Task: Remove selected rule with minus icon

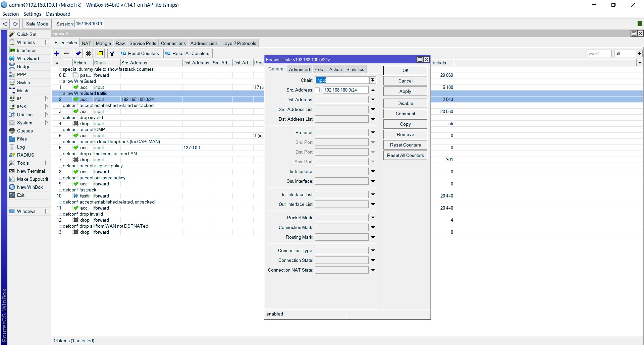Action: click(x=67, y=53)
